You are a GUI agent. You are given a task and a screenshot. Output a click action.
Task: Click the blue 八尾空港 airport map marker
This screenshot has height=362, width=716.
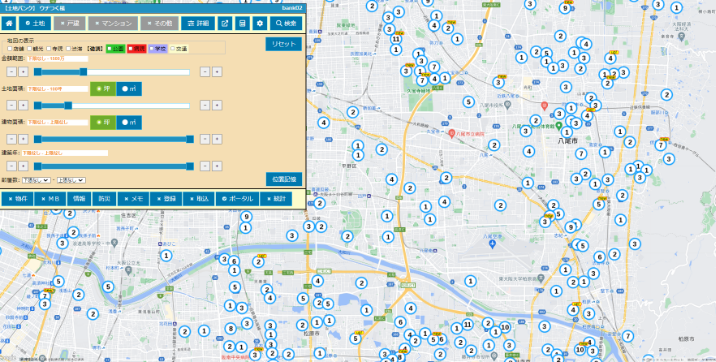pos(492,244)
